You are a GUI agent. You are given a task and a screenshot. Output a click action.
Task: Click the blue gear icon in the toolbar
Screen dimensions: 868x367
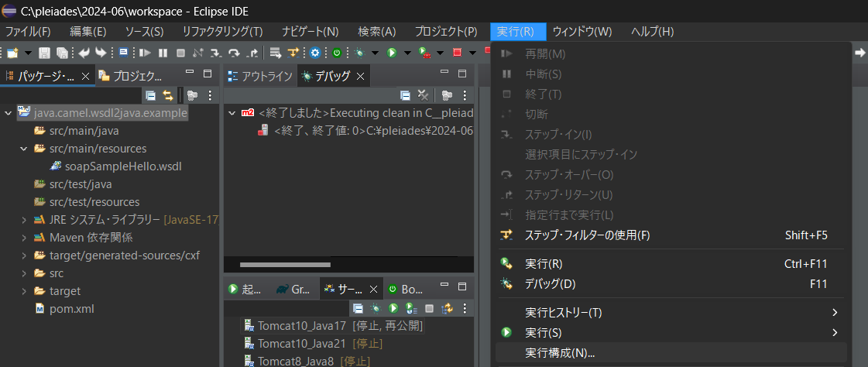[x=316, y=53]
